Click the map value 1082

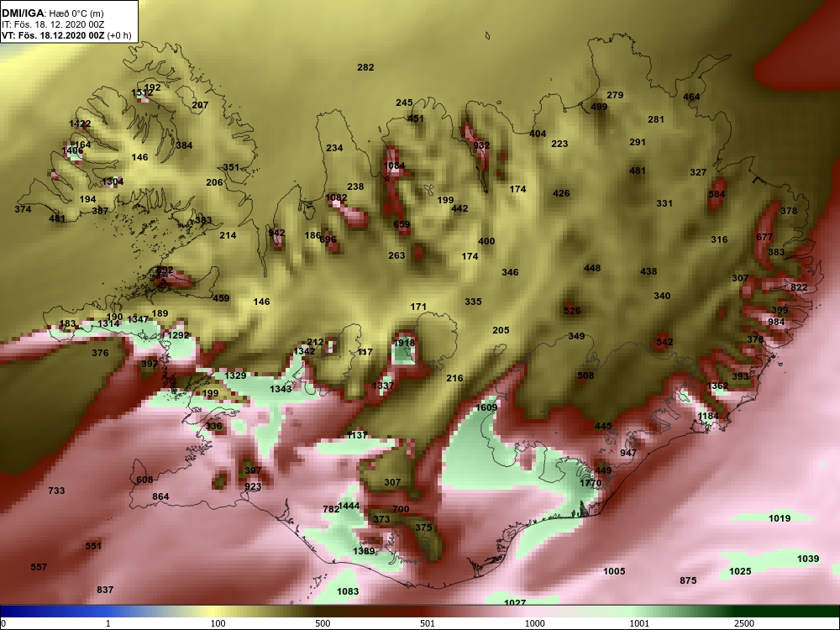pos(336,197)
